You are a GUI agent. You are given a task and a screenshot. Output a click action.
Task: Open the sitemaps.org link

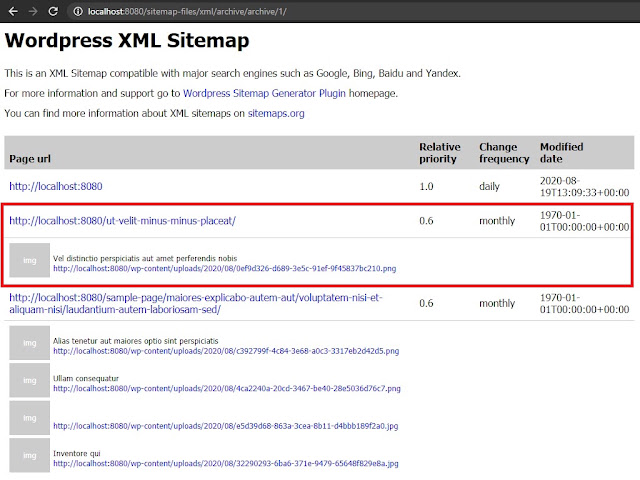[x=276, y=113]
